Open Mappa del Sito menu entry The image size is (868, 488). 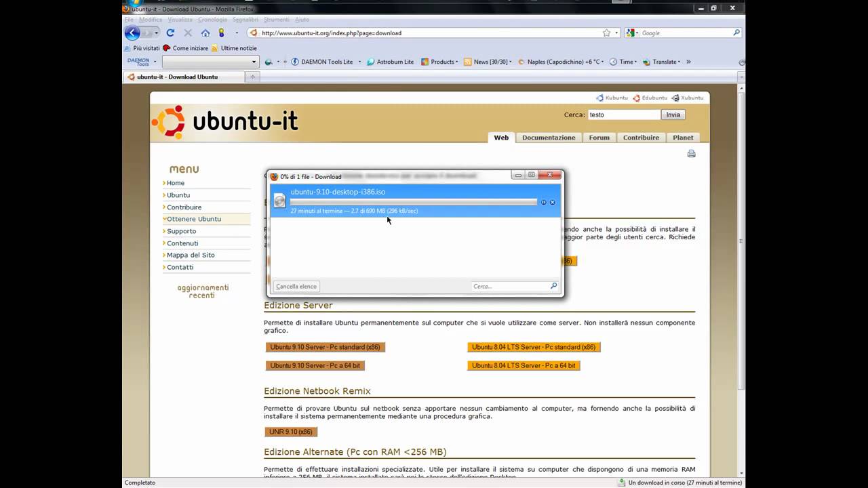click(191, 255)
